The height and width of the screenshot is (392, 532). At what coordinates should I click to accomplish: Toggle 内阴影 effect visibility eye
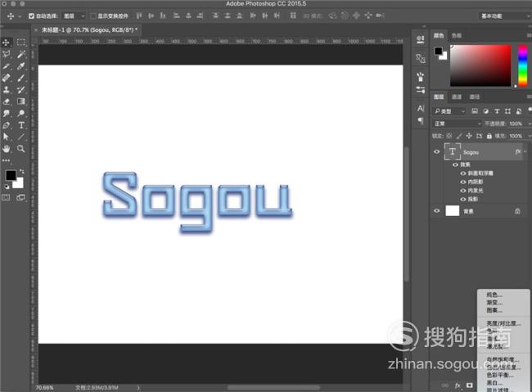pos(463,182)
